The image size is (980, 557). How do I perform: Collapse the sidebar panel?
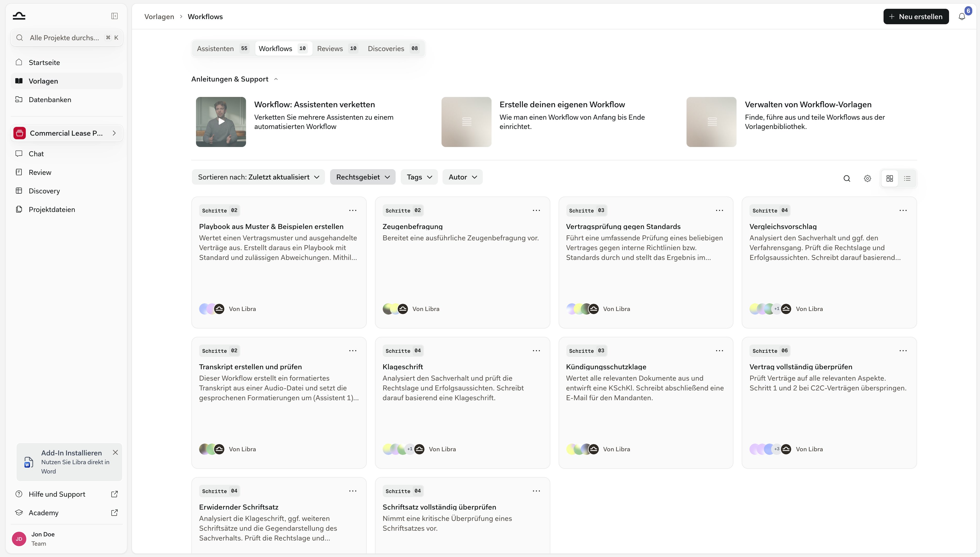coord(114,16)
